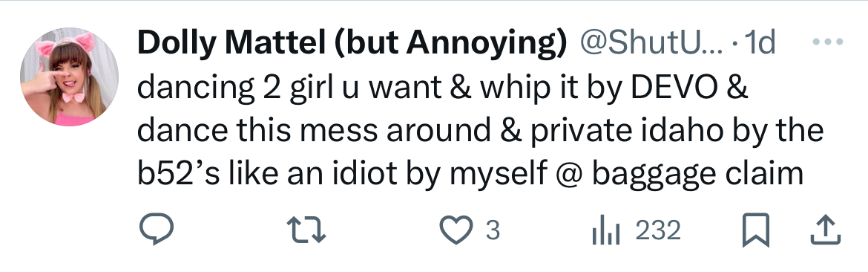Click the words baggage claim in tweet
The image size is (868, 272).
(x=697, y=175)
